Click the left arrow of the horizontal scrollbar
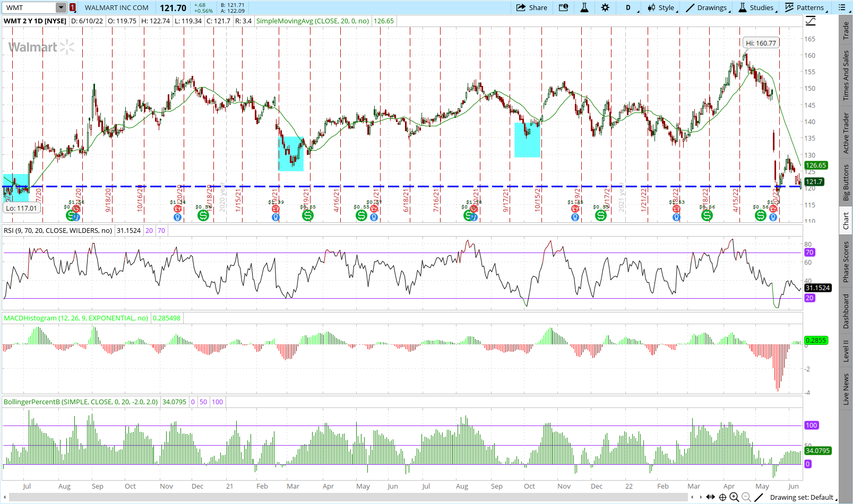 (x=5, y=497)
